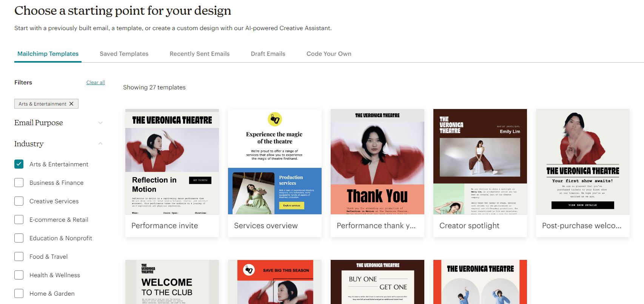The height and width of the screenshot is (304, 644).
Task: Open the Services overview template
Action: point(275,162)
